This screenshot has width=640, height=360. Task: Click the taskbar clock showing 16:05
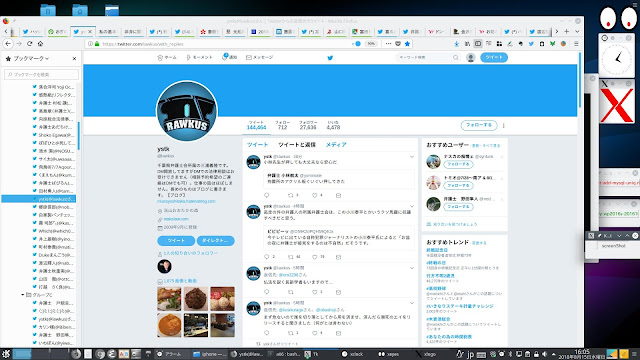582,354
